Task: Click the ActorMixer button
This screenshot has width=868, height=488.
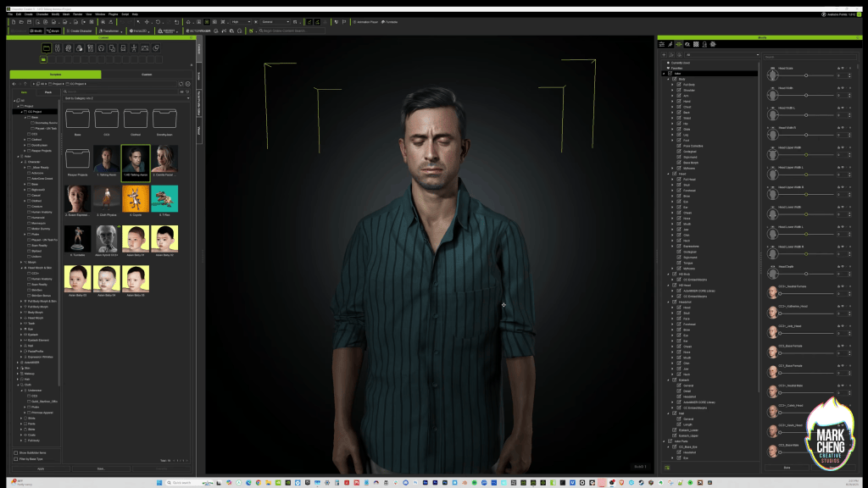Action: click(x=198, y=31)
